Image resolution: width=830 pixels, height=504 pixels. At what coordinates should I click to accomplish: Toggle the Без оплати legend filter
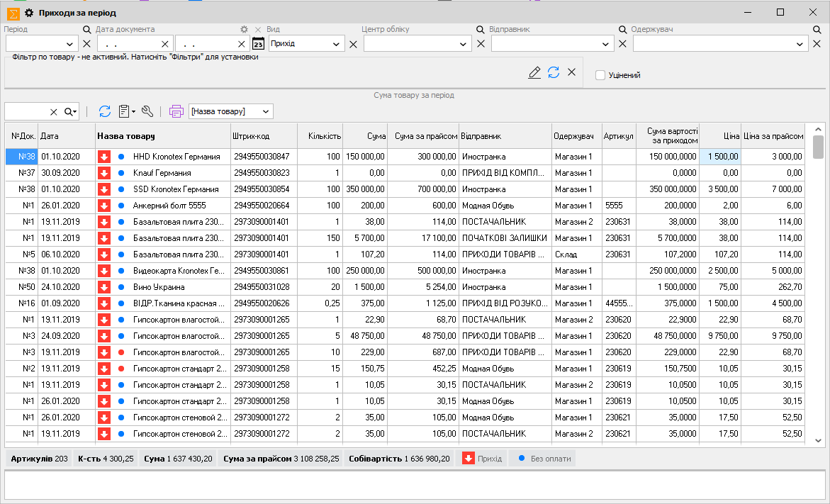pos(543,459)
